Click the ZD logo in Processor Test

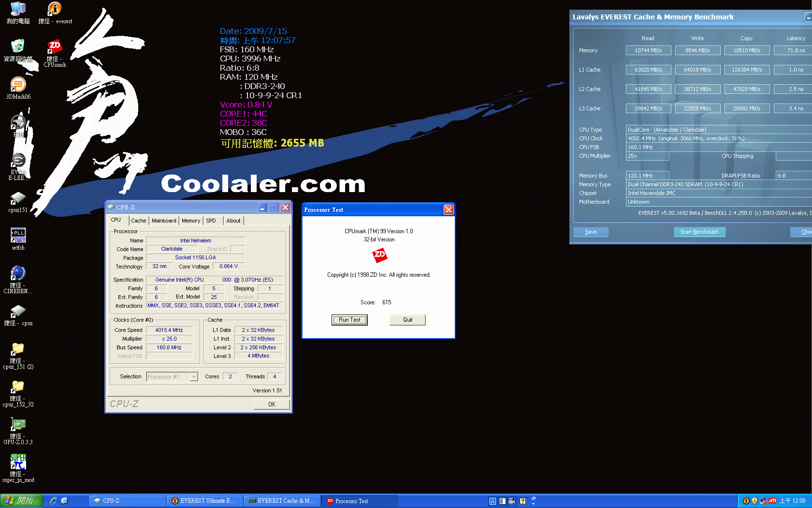pos(379,255)
